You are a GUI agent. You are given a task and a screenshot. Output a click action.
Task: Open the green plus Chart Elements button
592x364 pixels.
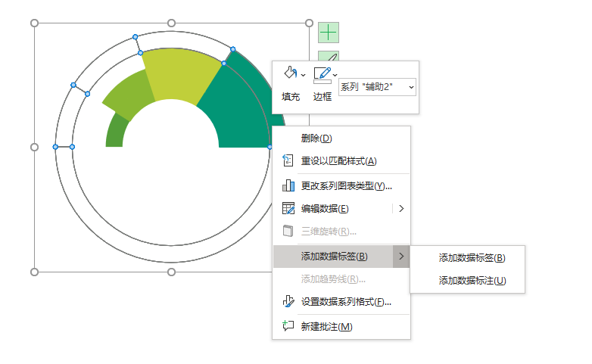(x=328, y=33)
